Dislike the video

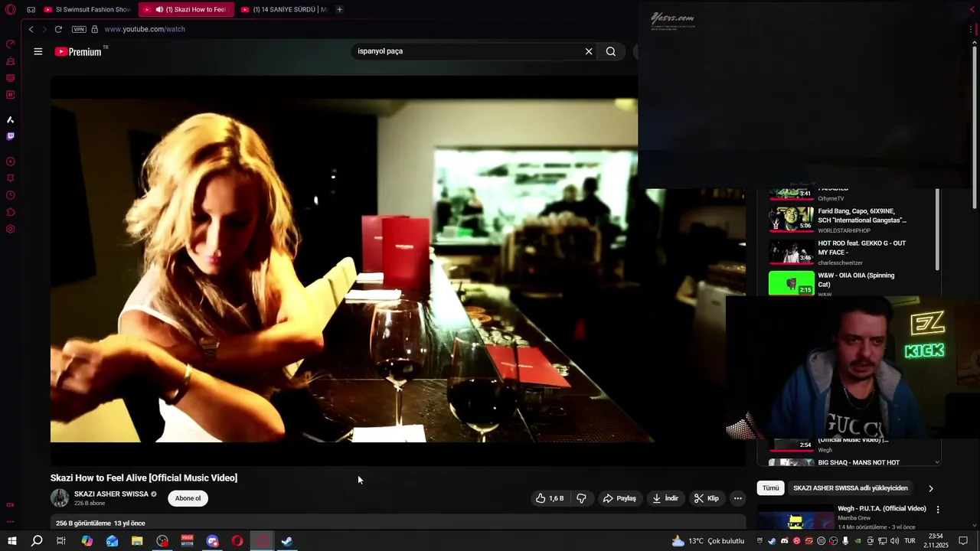(581, 498)
